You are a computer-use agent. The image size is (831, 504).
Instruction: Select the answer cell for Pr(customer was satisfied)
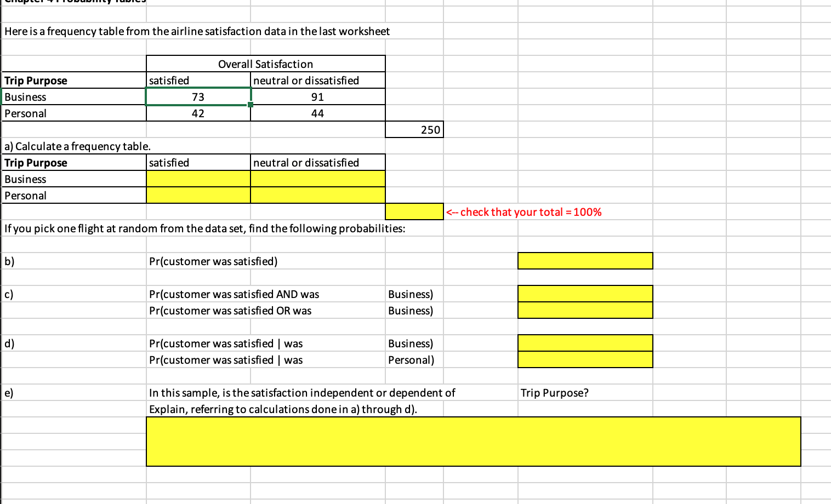coord(584,261)
